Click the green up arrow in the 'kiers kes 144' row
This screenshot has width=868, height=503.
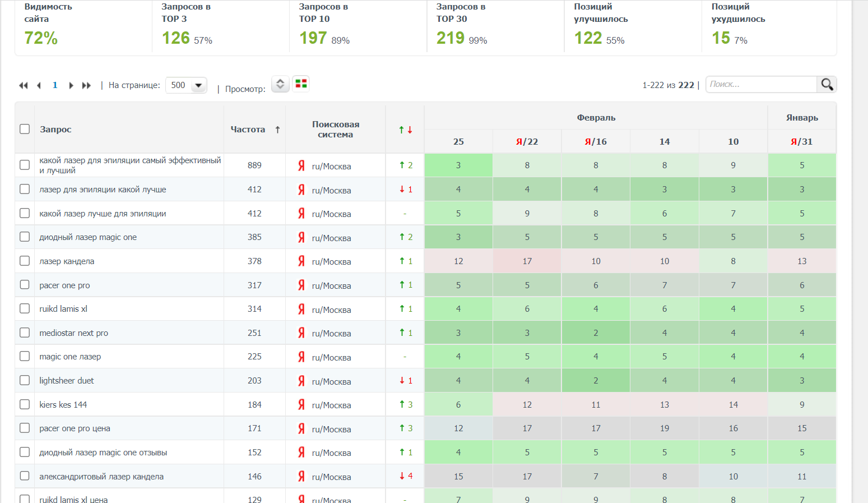click(x=402, y=404)
